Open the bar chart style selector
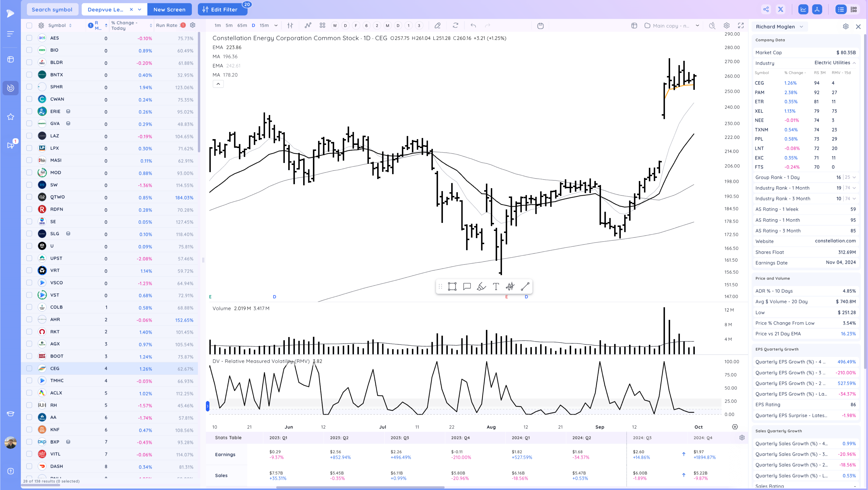 [290, 25]
